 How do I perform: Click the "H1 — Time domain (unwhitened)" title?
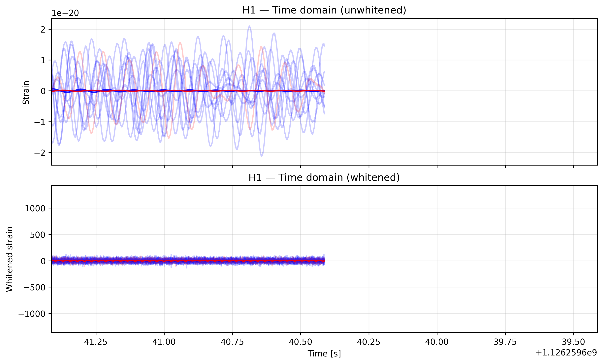(324, 10)
